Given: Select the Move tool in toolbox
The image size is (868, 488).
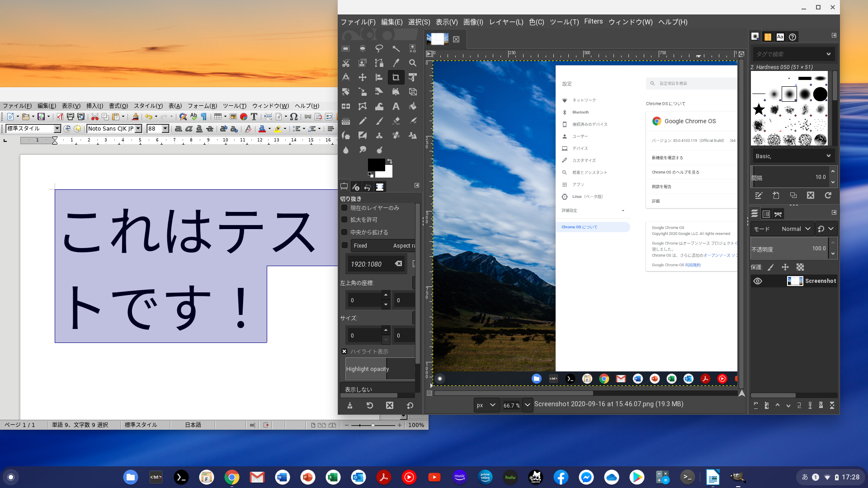Looking at the screenshot, I should 362,77.
